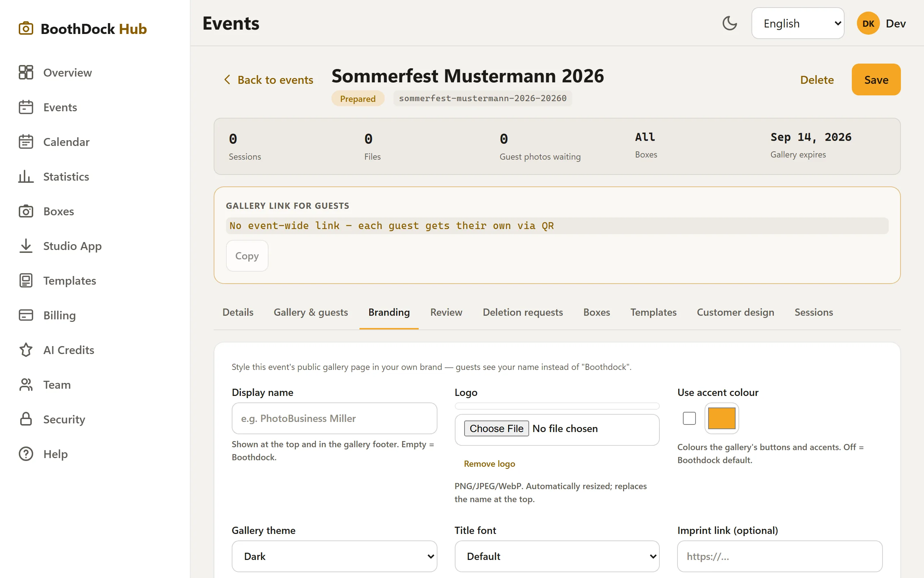Open Team via its people icon

pos(26,385)
